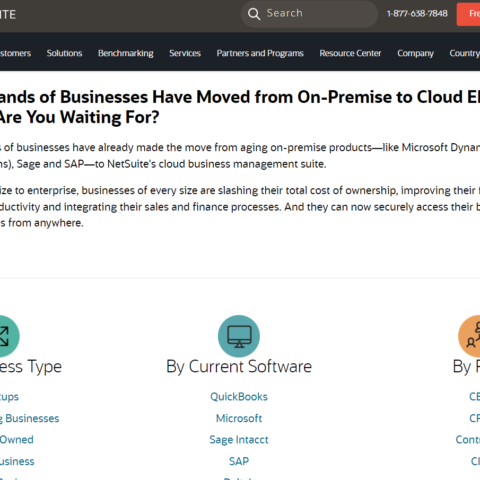Click the Owned link under Business Type
This screenshot has width=480, height=480.
click(x=17, y=440)
